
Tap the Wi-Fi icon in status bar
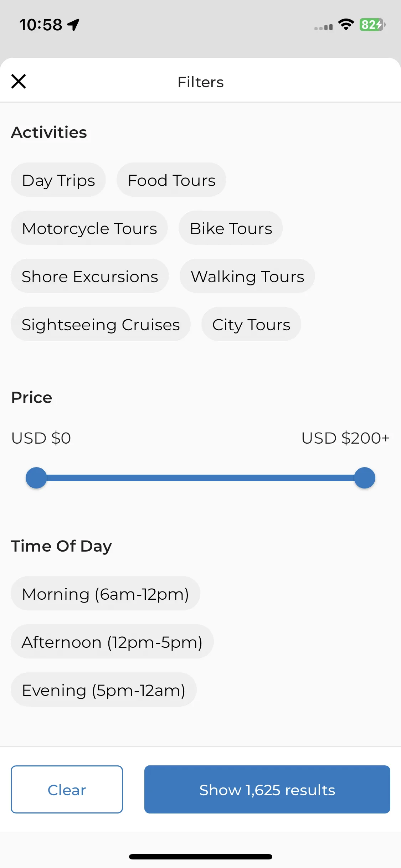point(346,25)
